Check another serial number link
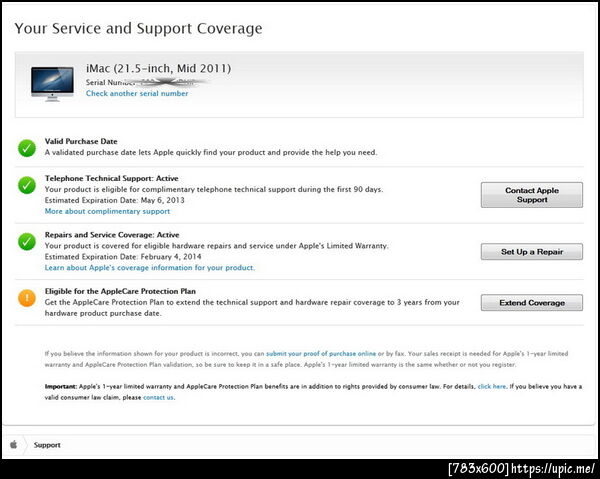The image size is (600, 479). (137, 93)
